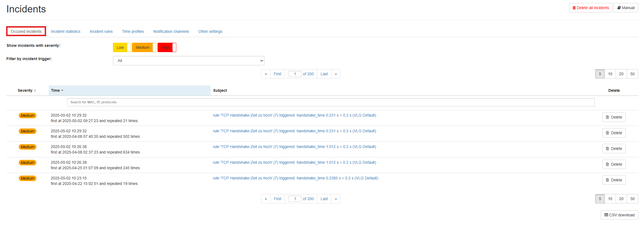
Task: Click time 'first at 2025-04-08 07:40:20' text
Action: (x=74, y=136)
